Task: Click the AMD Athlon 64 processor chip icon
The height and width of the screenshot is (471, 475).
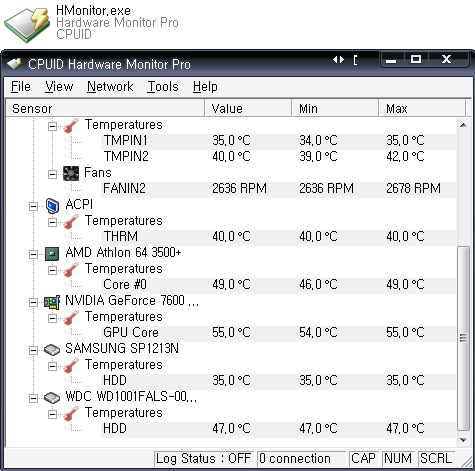Action: pyautogui.click(x=52, y=254)
